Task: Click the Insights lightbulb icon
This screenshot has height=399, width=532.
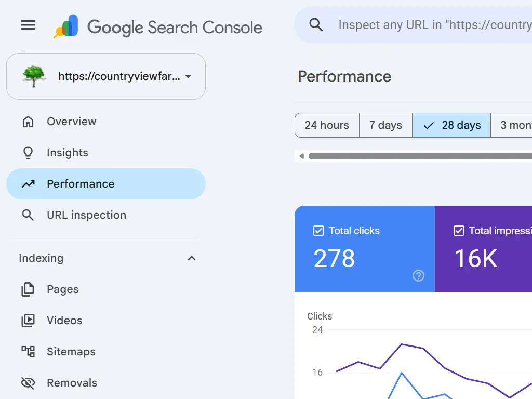Action: click(x=28, y=153)
